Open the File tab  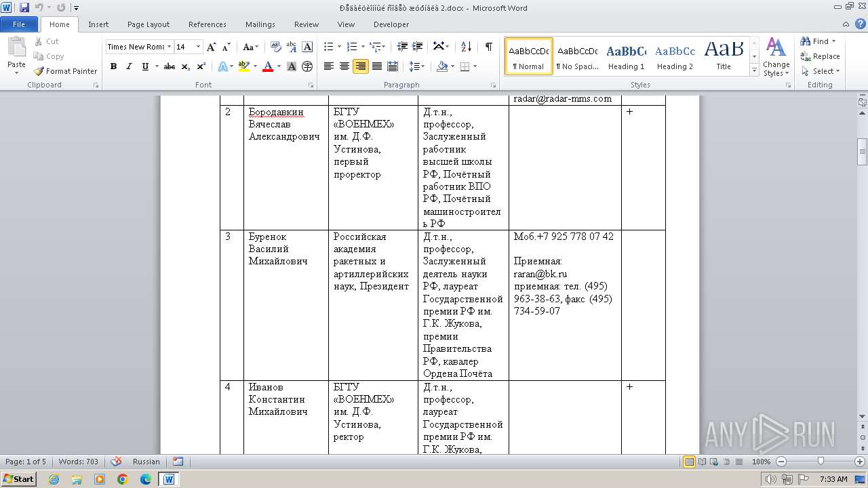click(x=19, y=24)
